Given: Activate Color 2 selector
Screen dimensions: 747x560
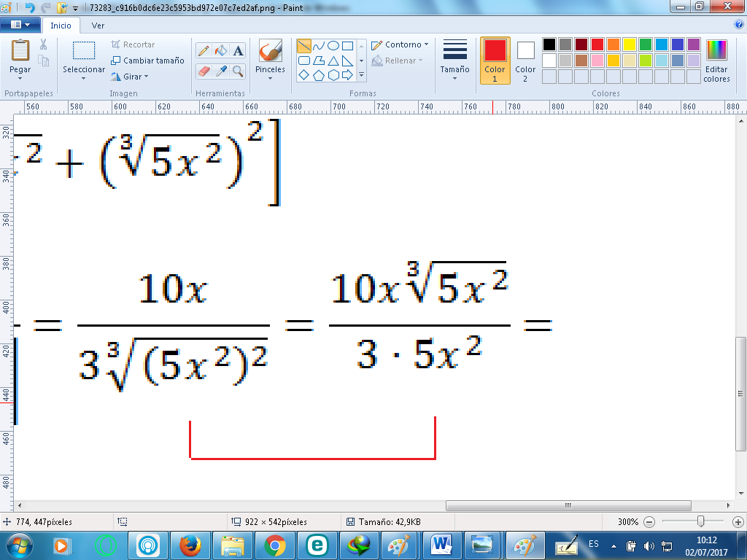Looking at the screenshot, I should (525, 61).
